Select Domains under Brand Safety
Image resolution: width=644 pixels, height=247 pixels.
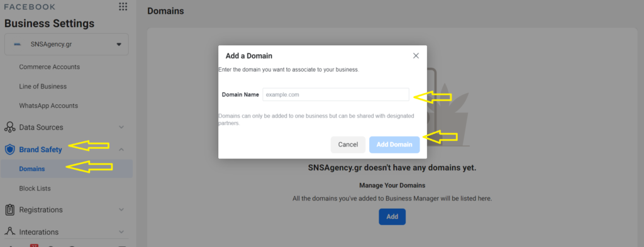pyautogui.click(x=67, y=168)
